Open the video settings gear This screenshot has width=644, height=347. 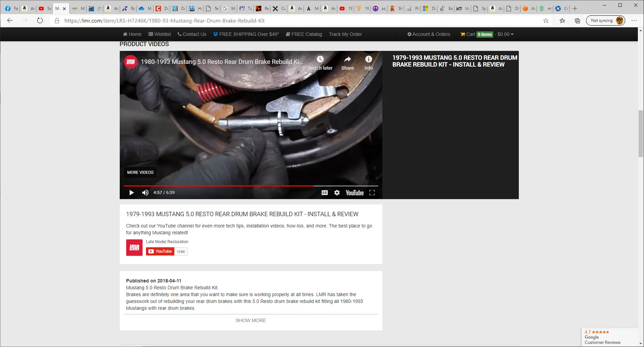337,193
